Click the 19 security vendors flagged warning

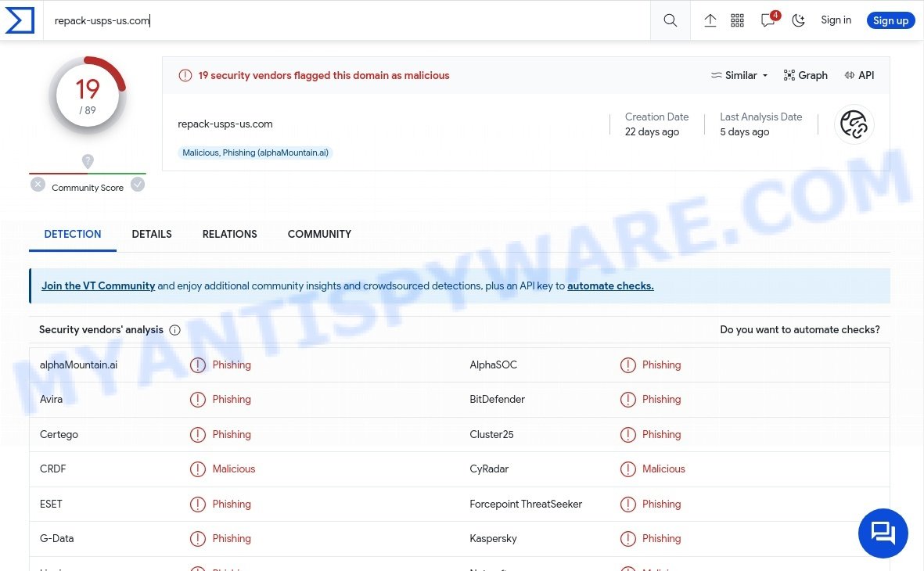(x=324, y=75)
